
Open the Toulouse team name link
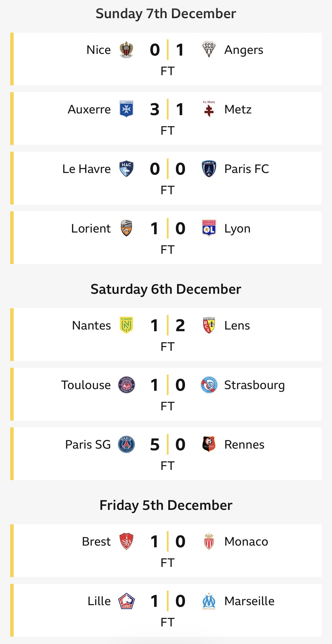[86, 385]
